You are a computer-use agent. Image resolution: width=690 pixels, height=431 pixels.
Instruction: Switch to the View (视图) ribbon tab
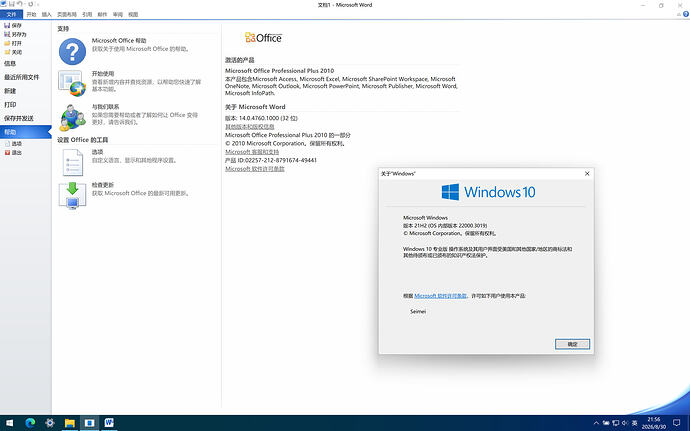(133, 15)
